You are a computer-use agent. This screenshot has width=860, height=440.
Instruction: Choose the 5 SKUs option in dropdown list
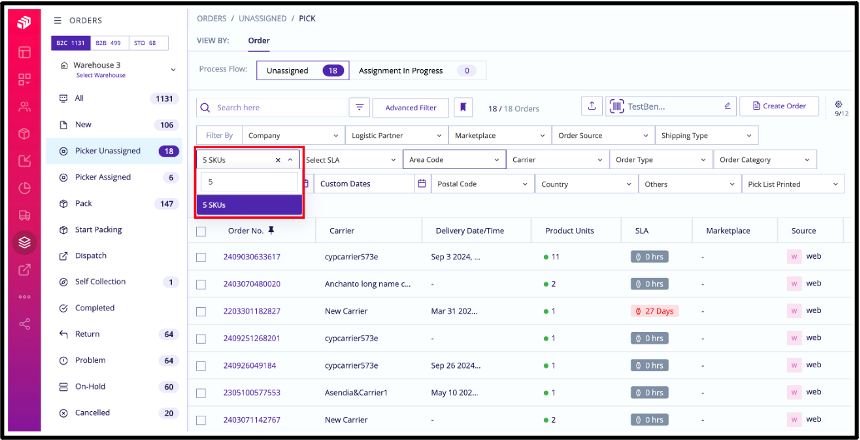(248, 205)
